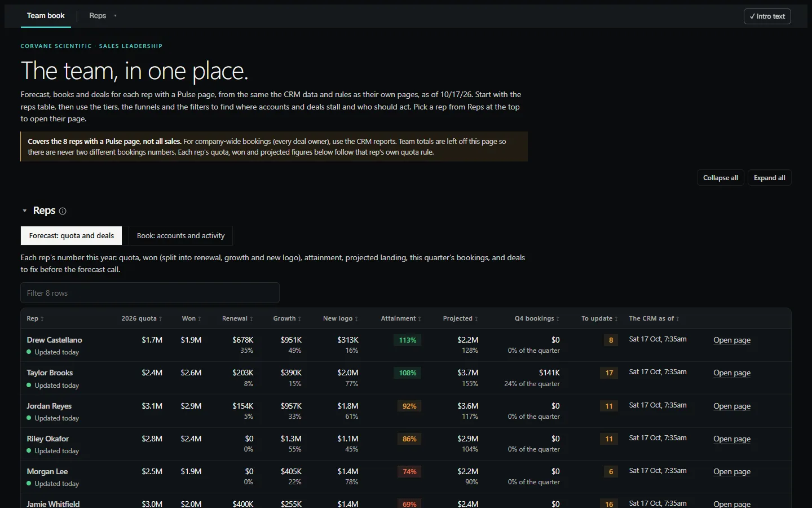The width and height of the screenshot is (812, 508).
Task: Click the 108% attainment badge
Action: pyautogui.click(x=408, y=373)
